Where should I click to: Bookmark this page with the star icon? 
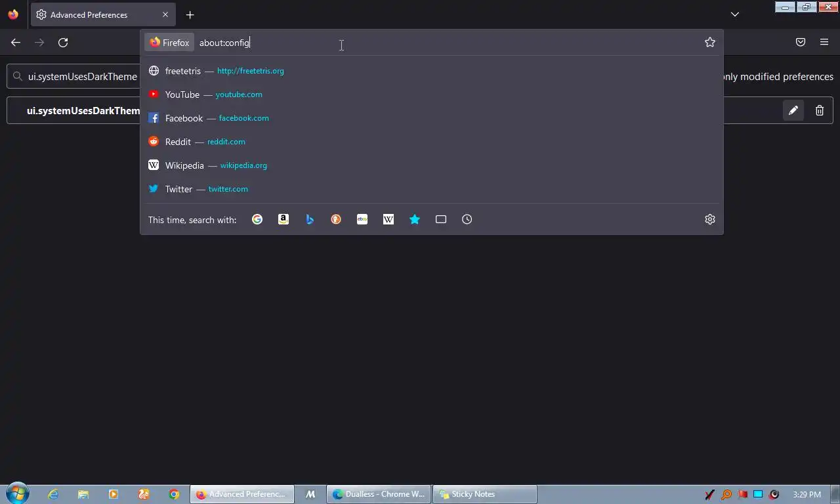pyautogui.click(x=710, y=42)
